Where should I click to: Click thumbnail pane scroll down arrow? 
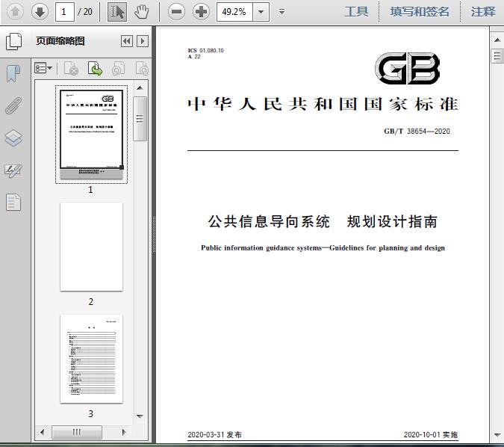140,416
